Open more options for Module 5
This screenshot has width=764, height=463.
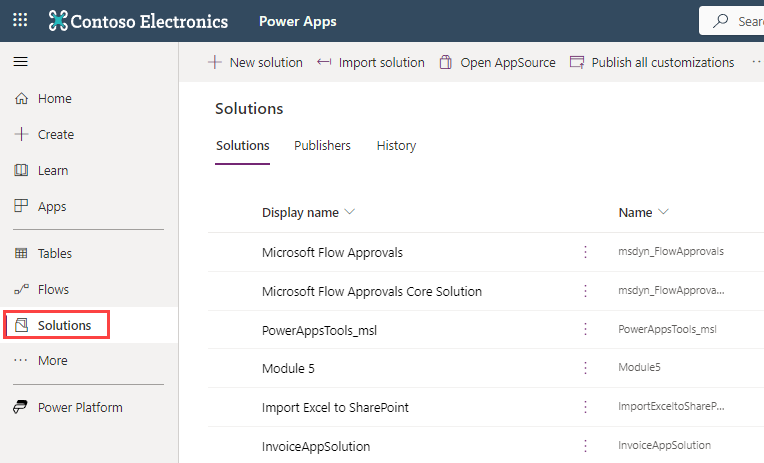pos(585,367)
